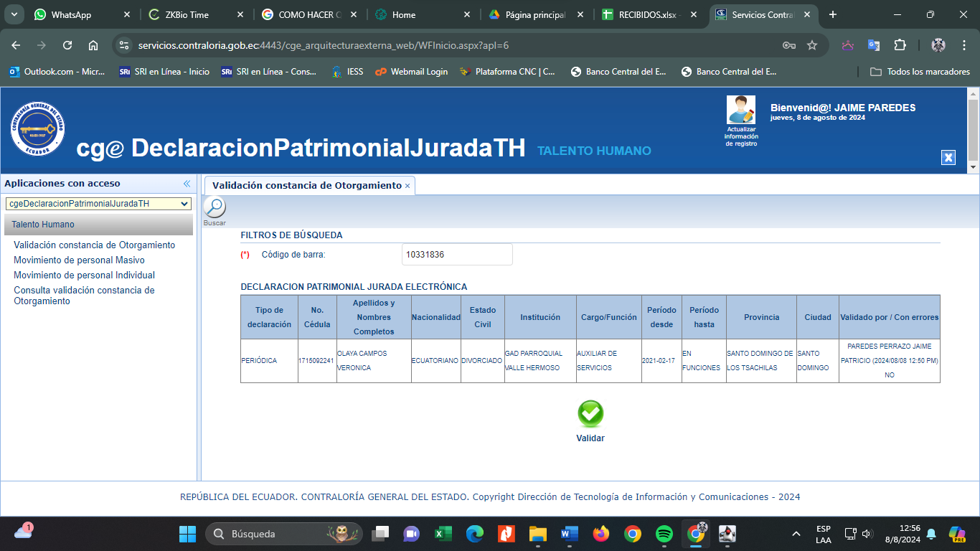Select Validación constancia de Otorgamiento tab
The image size is (980, 551).
(306, 185)
